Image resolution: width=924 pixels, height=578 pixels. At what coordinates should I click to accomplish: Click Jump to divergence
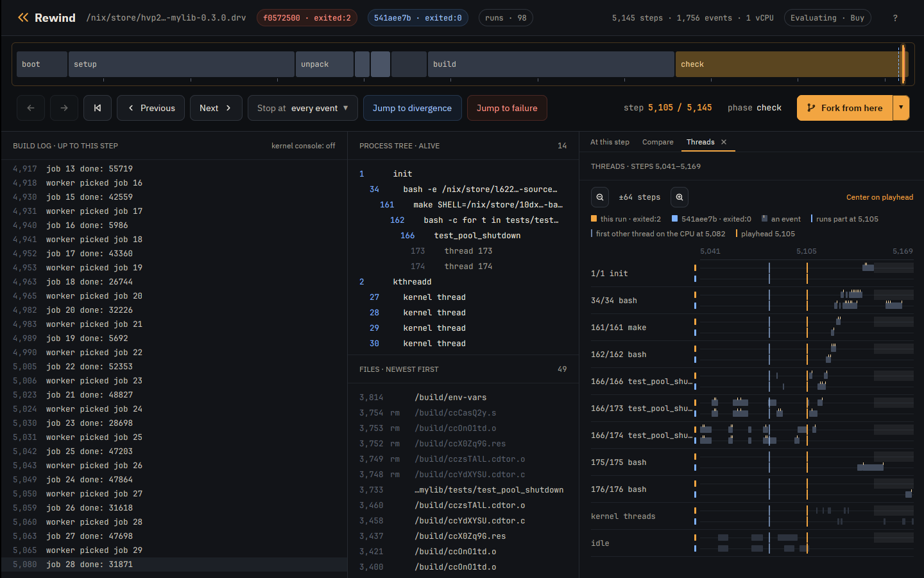click(x=412, y=108)
